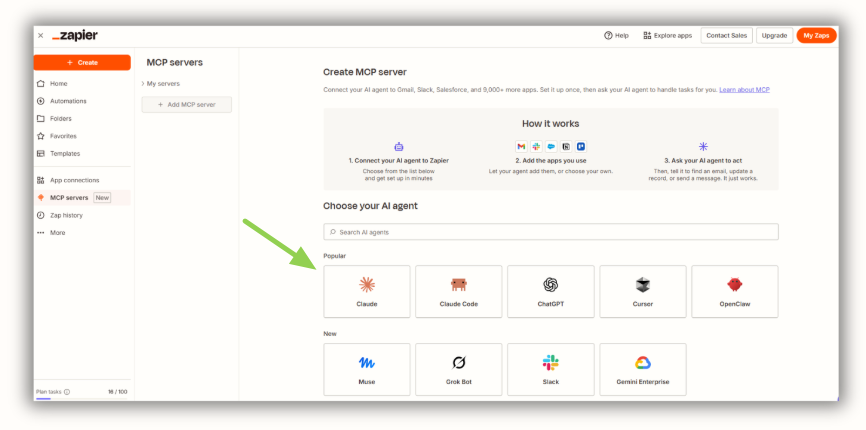Open Explore apps in the top bar
The width and height of the screenshot is (866, 430).
click(667, 35)
